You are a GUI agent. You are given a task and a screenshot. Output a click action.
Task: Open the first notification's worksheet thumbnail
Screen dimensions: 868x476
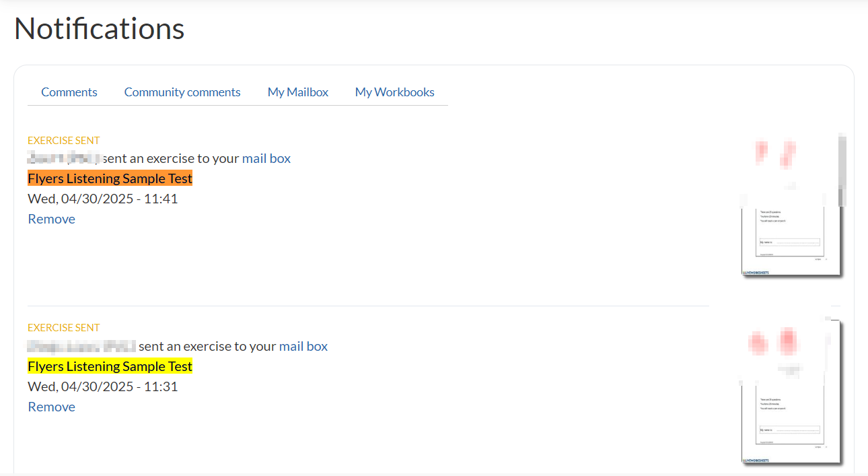[791, 205]
